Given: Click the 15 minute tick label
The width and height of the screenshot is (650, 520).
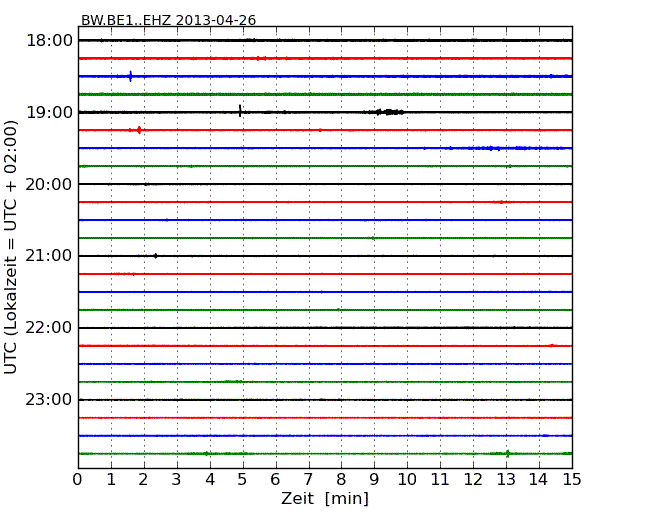Looking at the screenshot, I should pyautogui.click(x=572, y=480).
